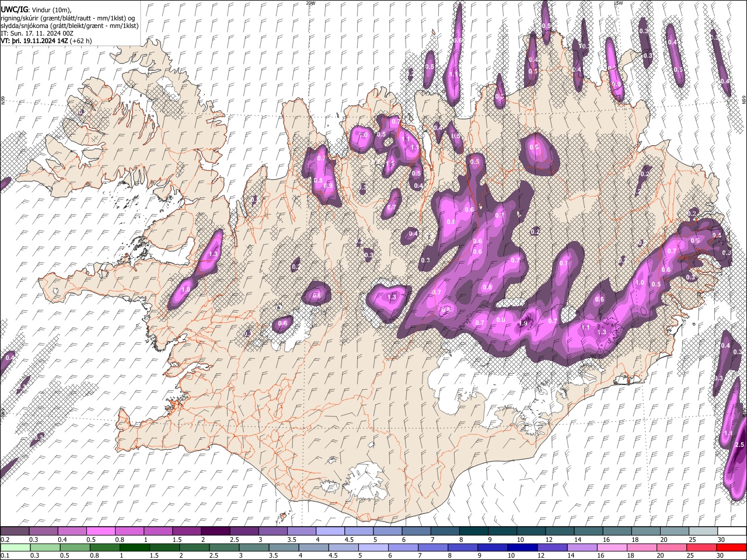Pick the white 30 swatch in upper legend
747x560 pixels.
pos(731,531)
